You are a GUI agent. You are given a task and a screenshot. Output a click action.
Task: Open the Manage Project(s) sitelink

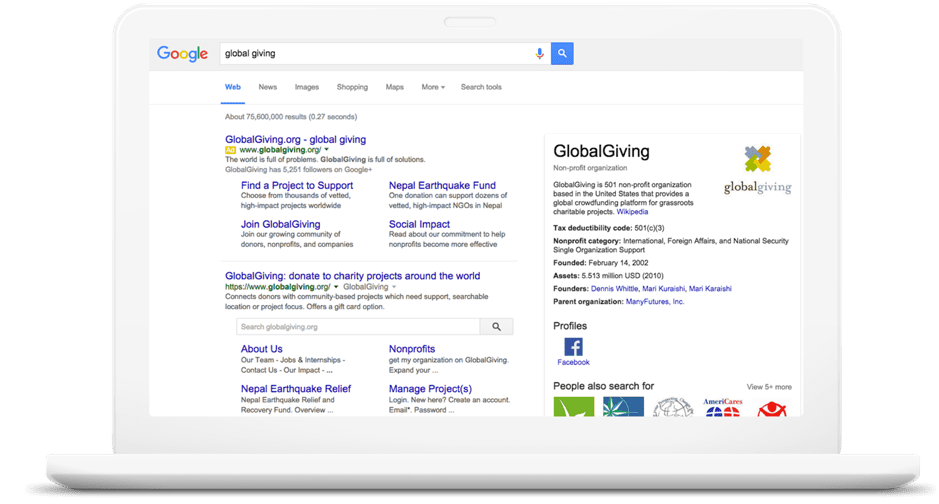(x=431, y=389)
